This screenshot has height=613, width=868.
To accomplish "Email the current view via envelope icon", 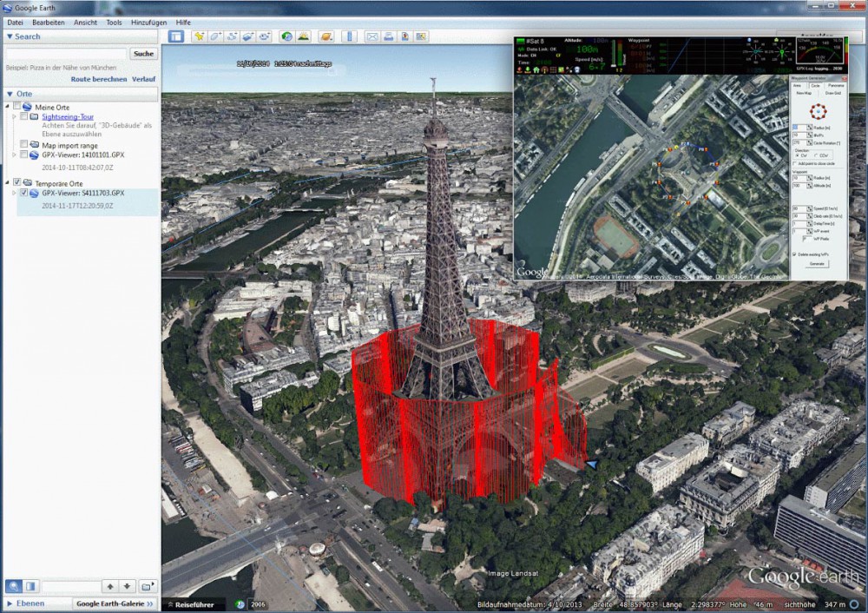I will pyautogui.click(x=372, y=36).
